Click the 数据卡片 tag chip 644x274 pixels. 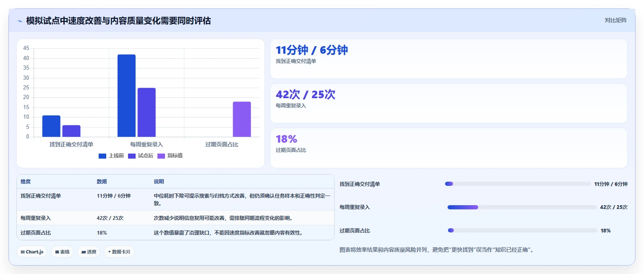click(x=119, y=252)
